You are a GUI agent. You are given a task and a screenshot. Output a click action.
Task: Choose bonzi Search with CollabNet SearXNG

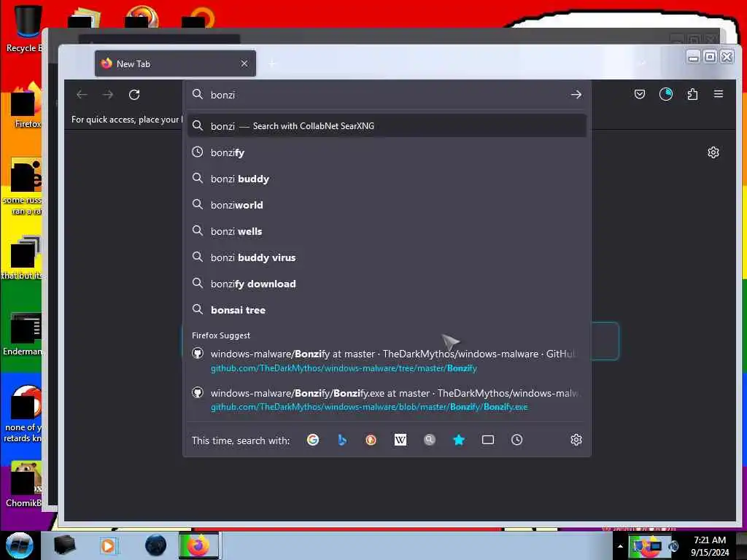[x=387, y=125]
